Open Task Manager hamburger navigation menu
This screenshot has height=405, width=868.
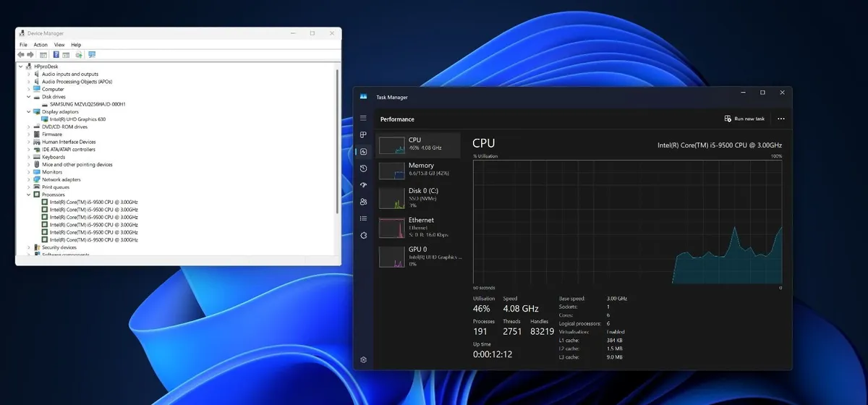click(x=363, y=118)
